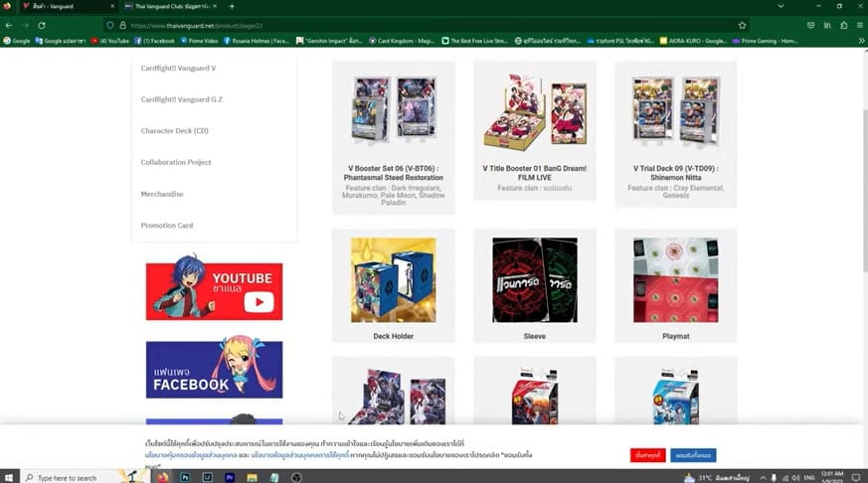Open the AKIRA-KURO Google bookmark
Viewport: 868px width, 483px height.
point(693,41)
